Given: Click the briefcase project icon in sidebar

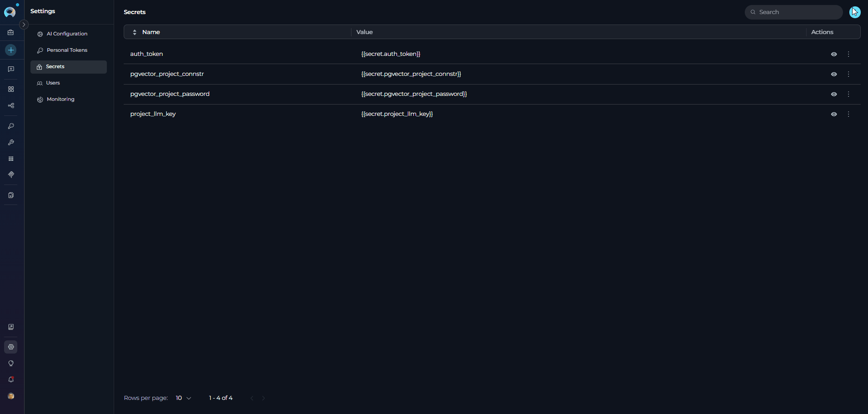Looking at the screenshot, I should [x=11, y=33].
